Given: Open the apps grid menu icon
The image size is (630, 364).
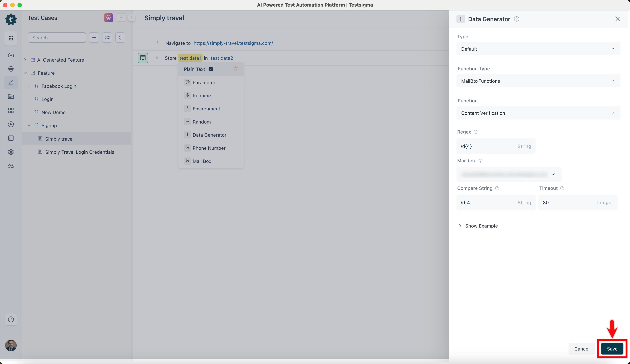Looking at the screenshot, I should pyautogui.click(x=11, y=38).
